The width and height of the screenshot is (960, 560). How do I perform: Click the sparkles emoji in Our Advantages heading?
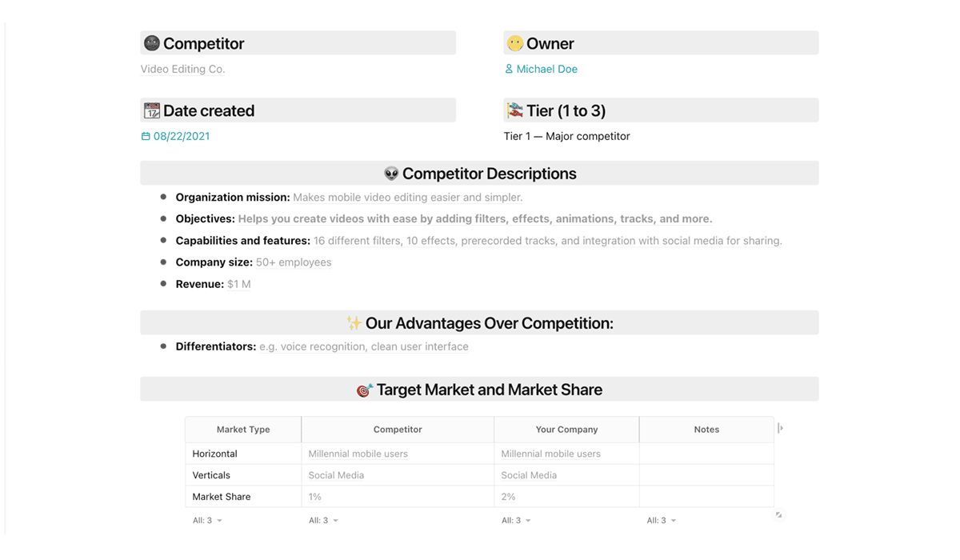pyautogui.click(x=354, y=323)
